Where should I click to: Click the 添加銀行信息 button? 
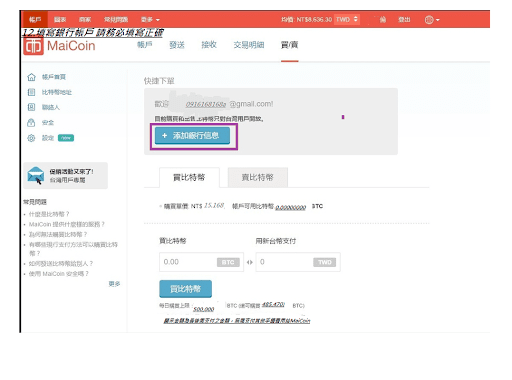click(193, 136)
